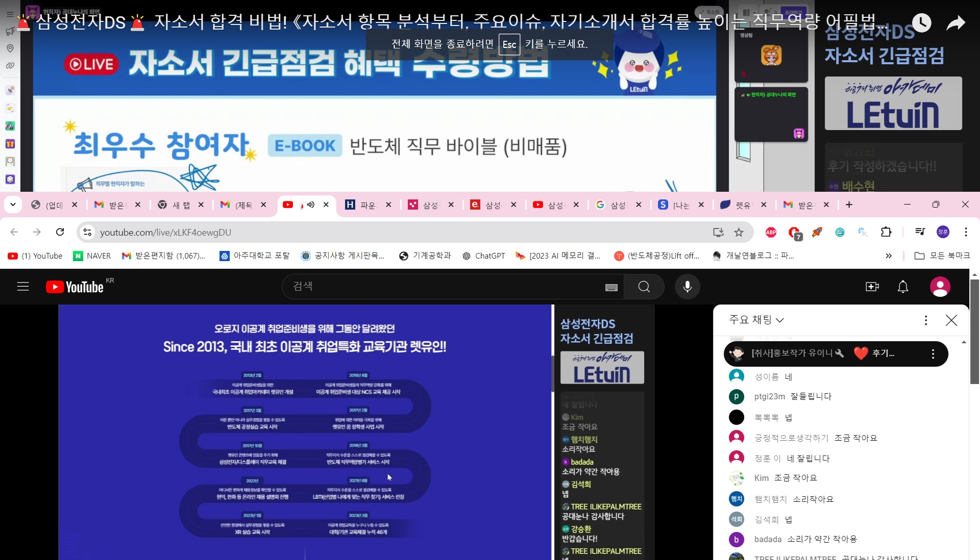
Task: Open the on-screen keyboard icon in search box
Action: [611, 288]
